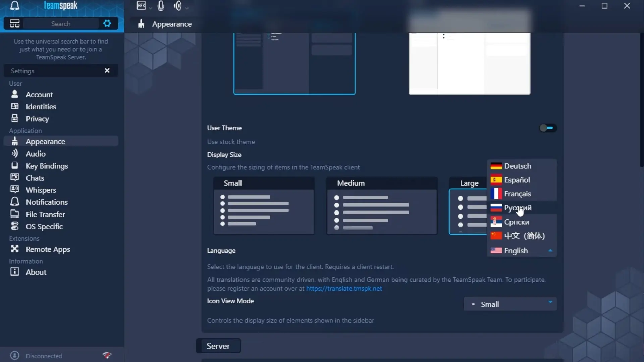Click the server layout icon beside Search

(14, 23)
